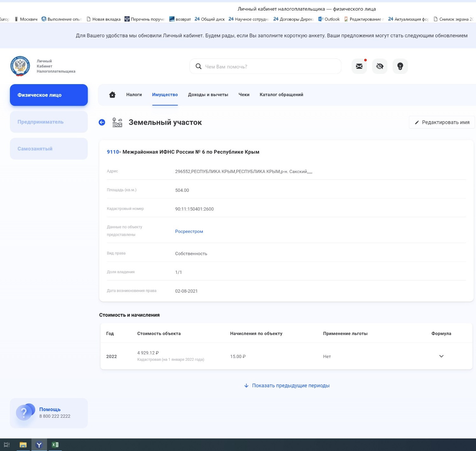Click the home icon in navigation bar
Screen dimensions: 476x451
pyautogui.click(x=112, y=95)
